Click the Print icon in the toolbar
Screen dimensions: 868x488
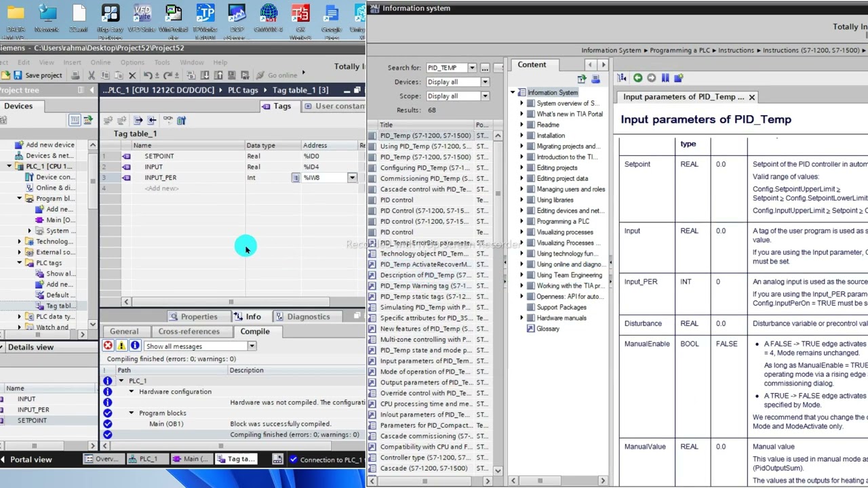75,75
